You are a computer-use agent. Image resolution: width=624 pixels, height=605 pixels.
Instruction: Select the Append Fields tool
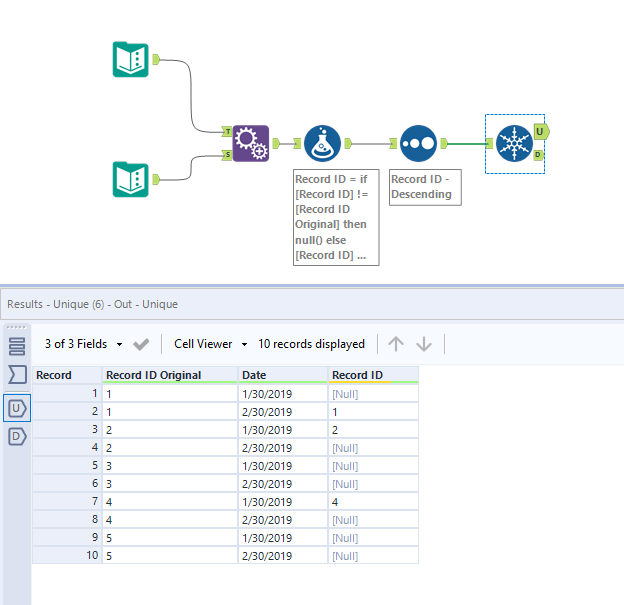(x=251, y=143)
